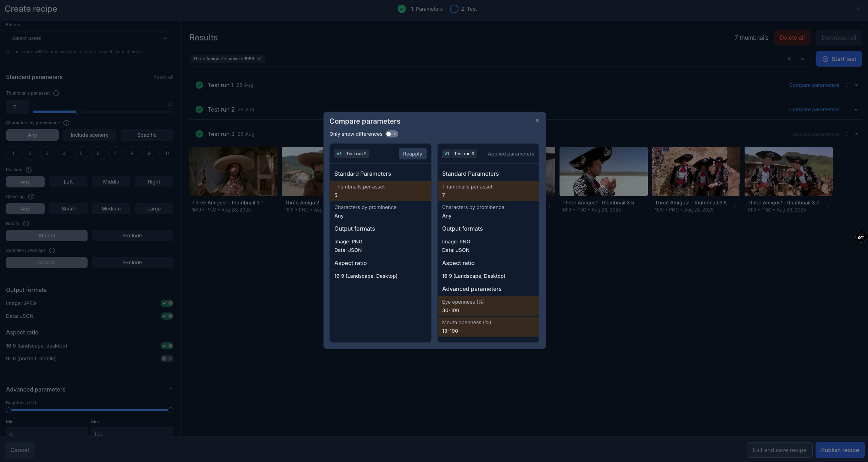Viewport: 868px width, 462px height.
Task: Close the Compare parameters dialog
Action: (x=537, y=121)
